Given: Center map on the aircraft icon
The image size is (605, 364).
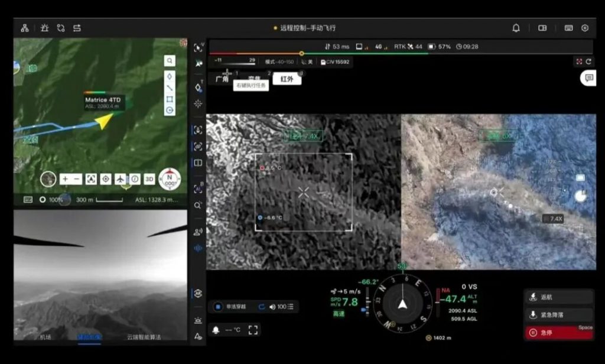Looking at the screenshot, I should (121, 179).
